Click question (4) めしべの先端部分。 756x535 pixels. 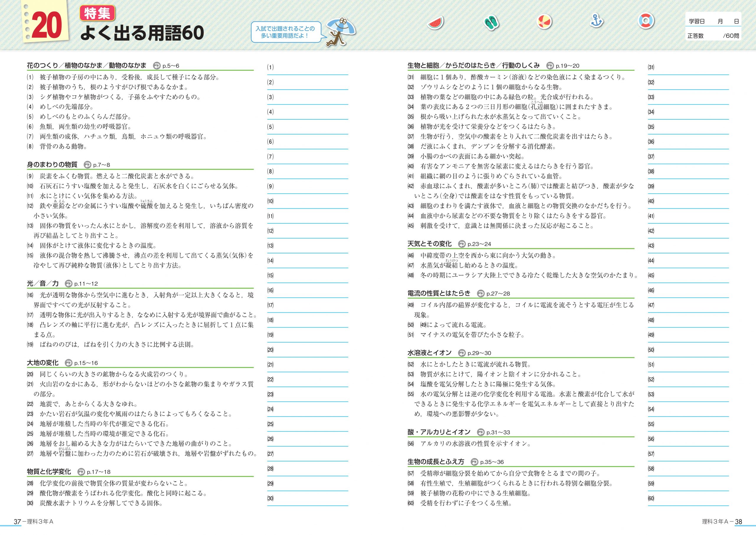coord(61,107)
